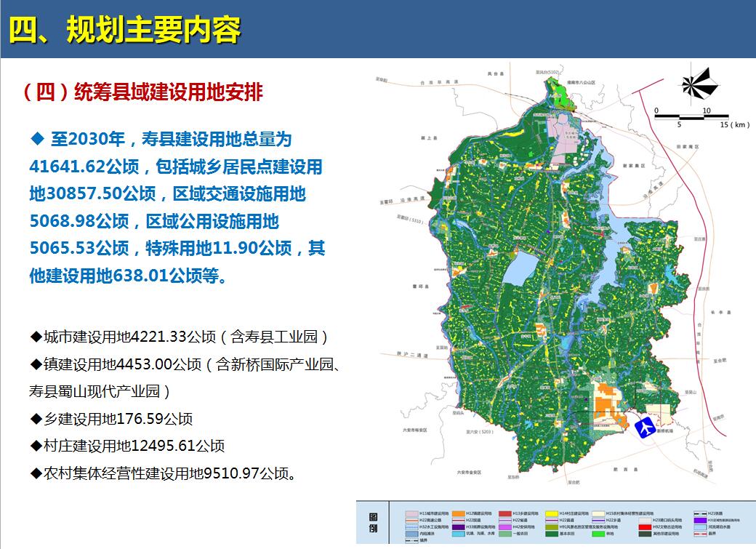756x549 pixels.
Task: Click the black diamond before 乡建设用地
Action: click(36, 419)
